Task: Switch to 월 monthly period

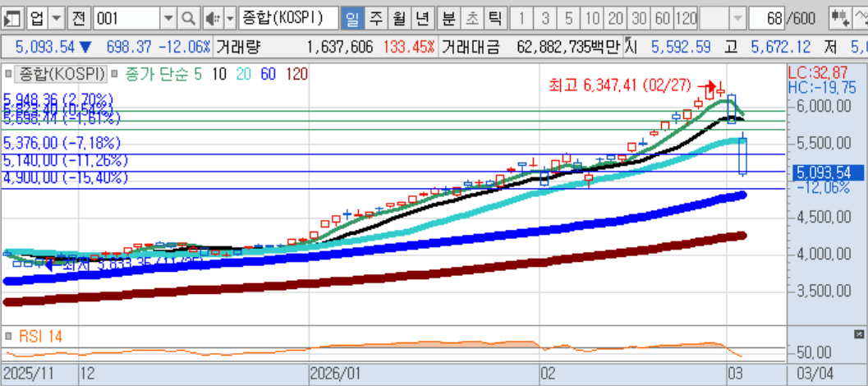Action: 398,19
